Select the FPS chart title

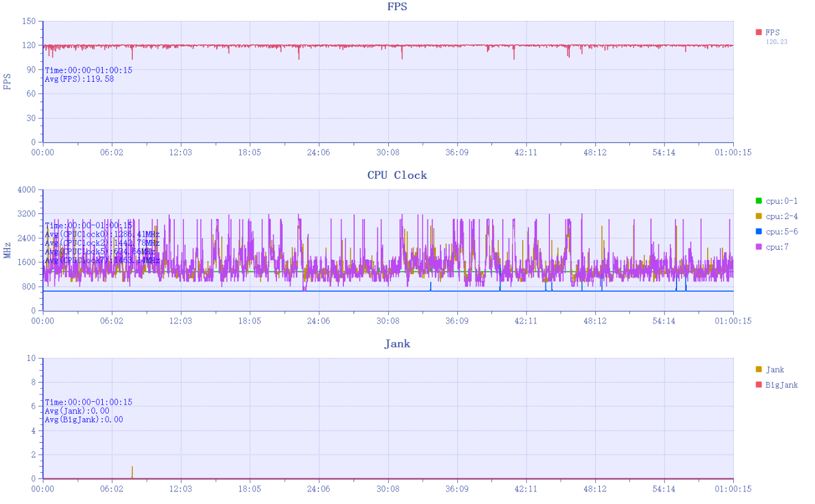pos(397,7)
